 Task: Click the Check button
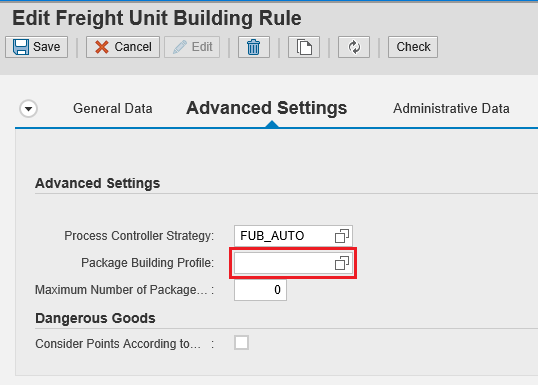coord(413,47)
